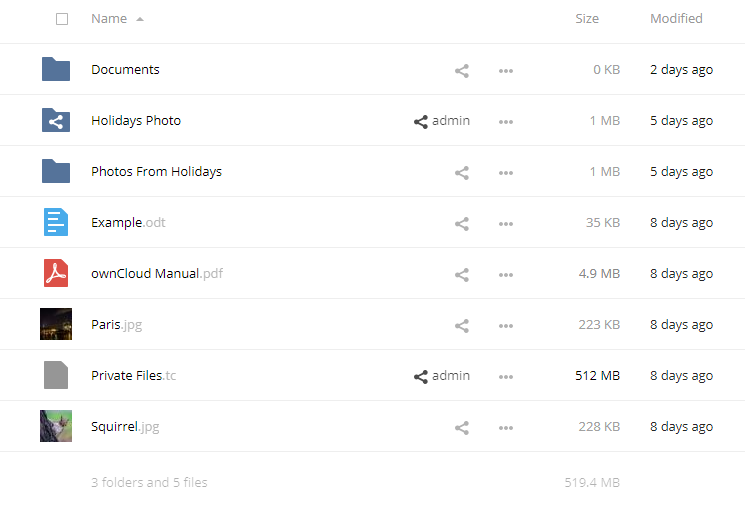Open the Photos From Holidays folder
The image size is (745, 505).
pyautogui.click(x=156, y=172)
